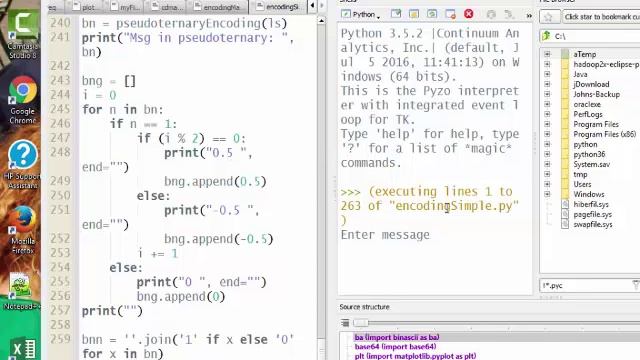The width and height of the screenshot is (640, 360).
Task: Select the System.sav folder
Action: pos(591,164)
